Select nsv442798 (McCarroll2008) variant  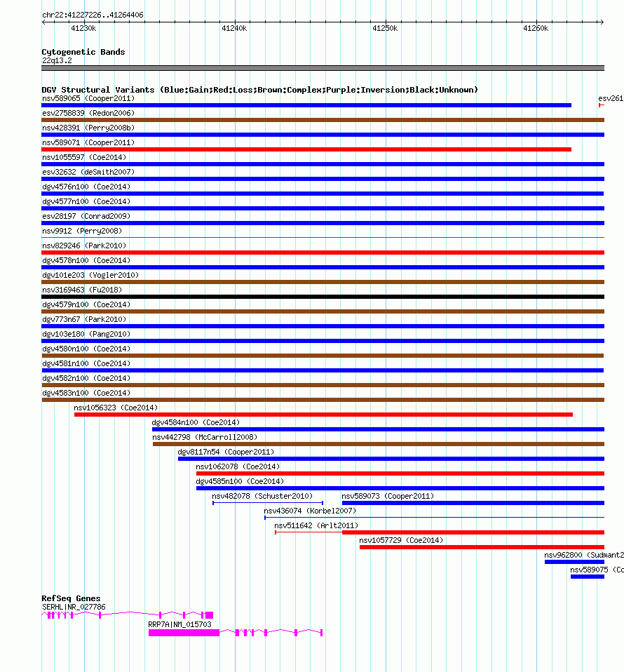(x=379, y=444)
